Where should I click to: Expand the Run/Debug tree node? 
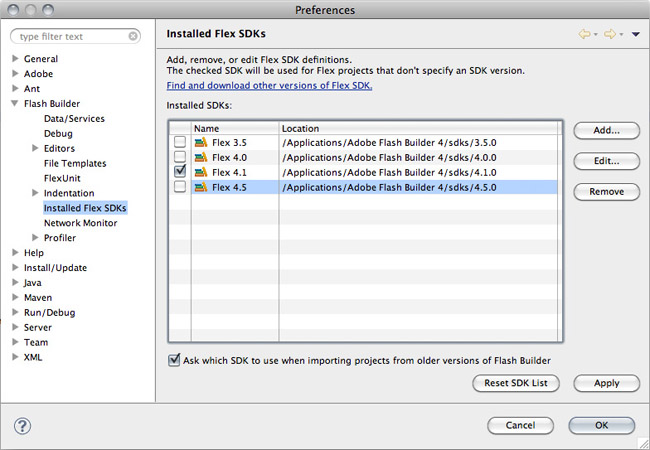coord(15,312)
